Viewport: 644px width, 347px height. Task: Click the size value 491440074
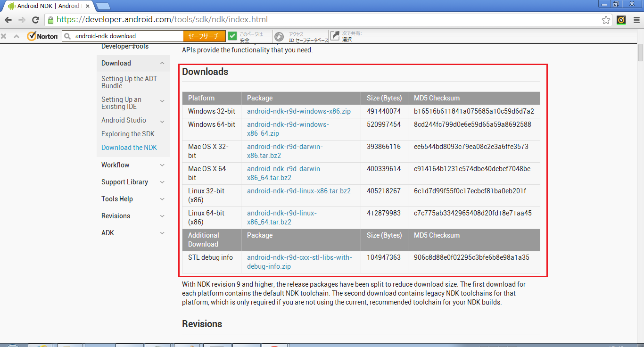click(x=384, y=111)
